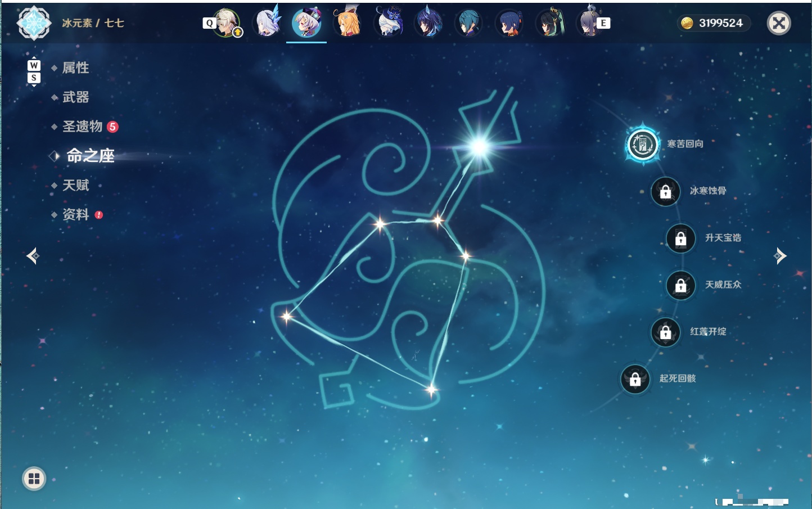Go to previous character with left arrow
812x509 pixels.
tap(33, 256)
